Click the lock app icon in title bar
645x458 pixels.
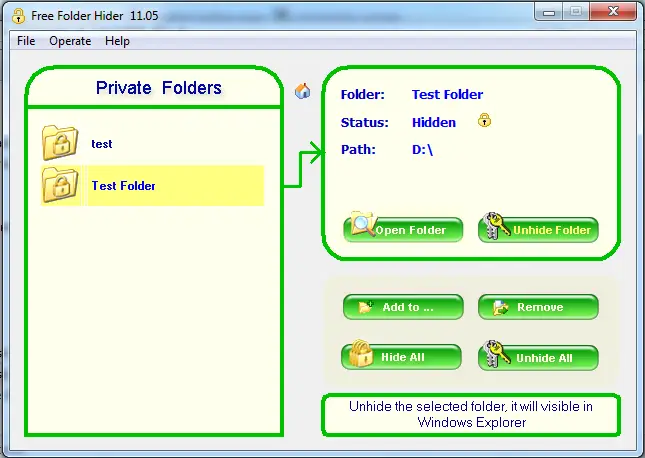pos(19,16)
